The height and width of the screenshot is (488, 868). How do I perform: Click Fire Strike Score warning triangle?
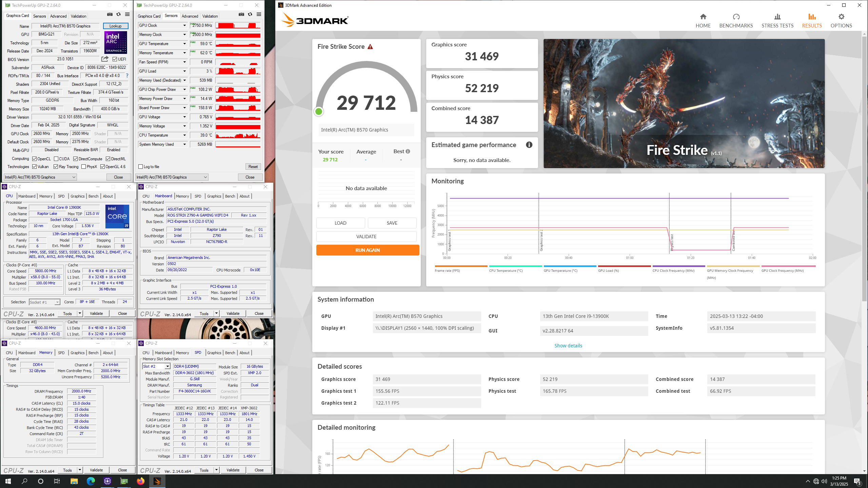coord(370,47)
